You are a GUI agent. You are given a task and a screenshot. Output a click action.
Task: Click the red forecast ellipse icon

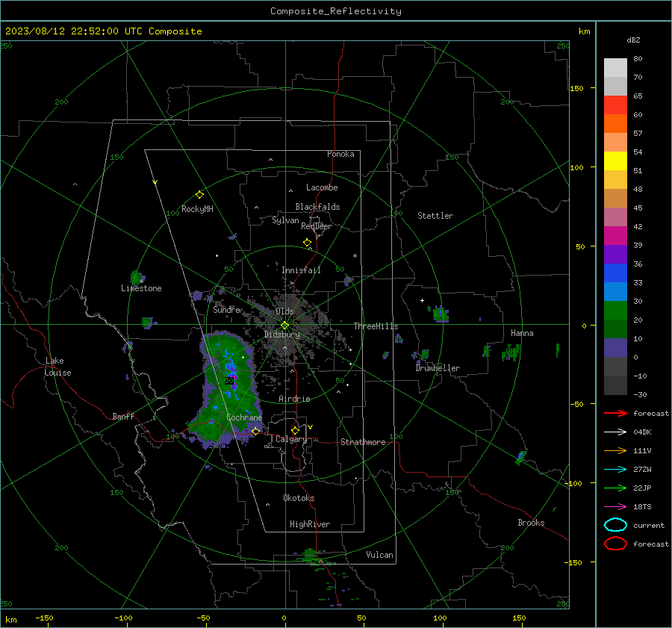[615, 544]
